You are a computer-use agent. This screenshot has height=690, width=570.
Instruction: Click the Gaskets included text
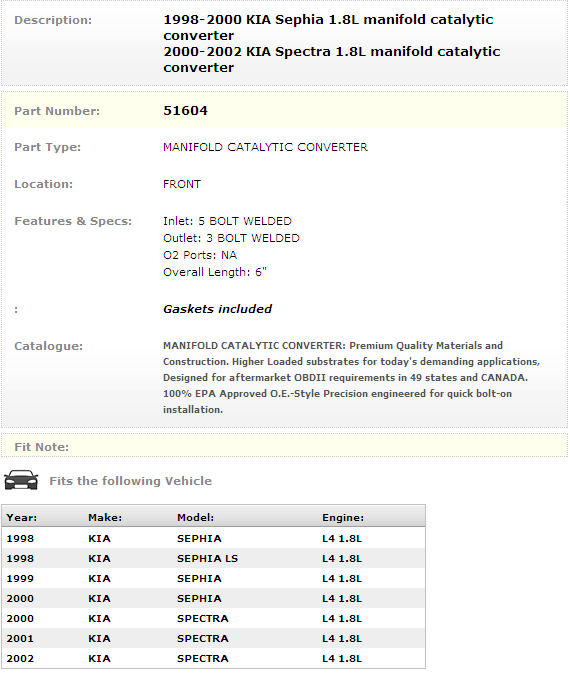217,309
